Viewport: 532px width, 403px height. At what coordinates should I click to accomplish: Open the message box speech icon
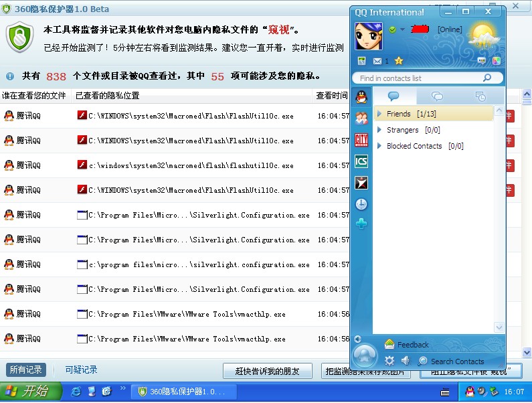481,61
